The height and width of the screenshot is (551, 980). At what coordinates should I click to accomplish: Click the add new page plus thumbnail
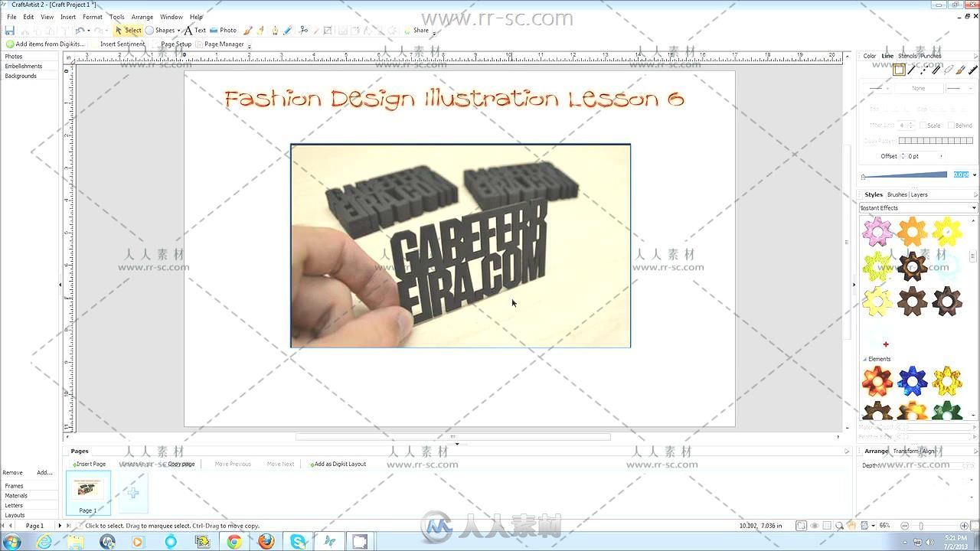[x=132, y=493]
